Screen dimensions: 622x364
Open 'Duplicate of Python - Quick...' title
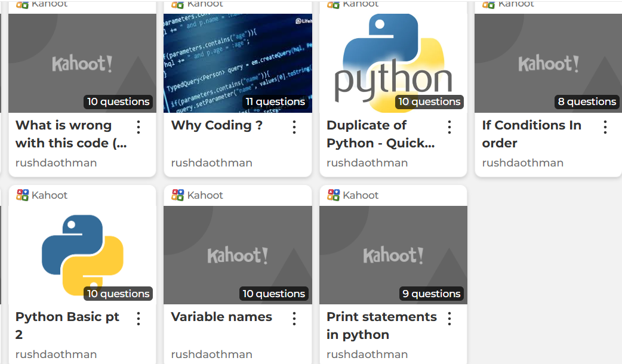381,134
